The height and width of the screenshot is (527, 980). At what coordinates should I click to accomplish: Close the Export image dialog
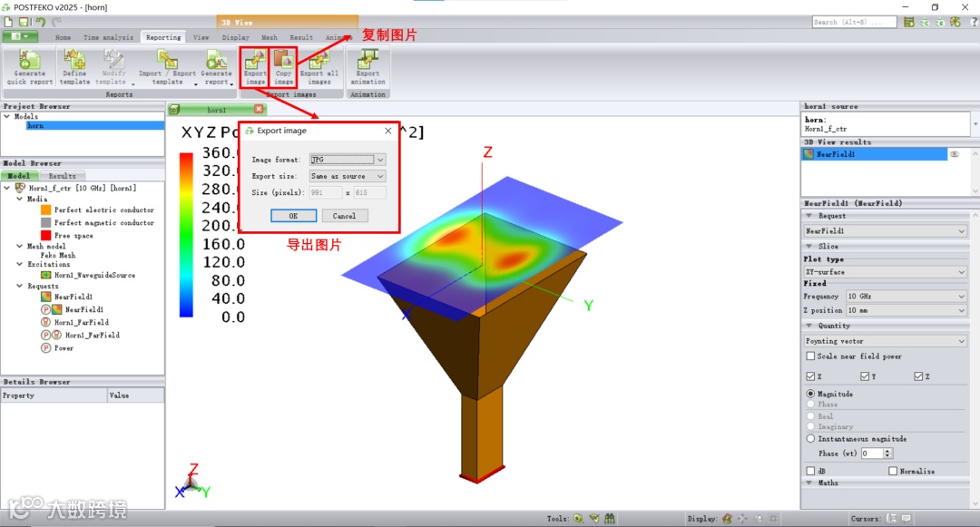387,131
